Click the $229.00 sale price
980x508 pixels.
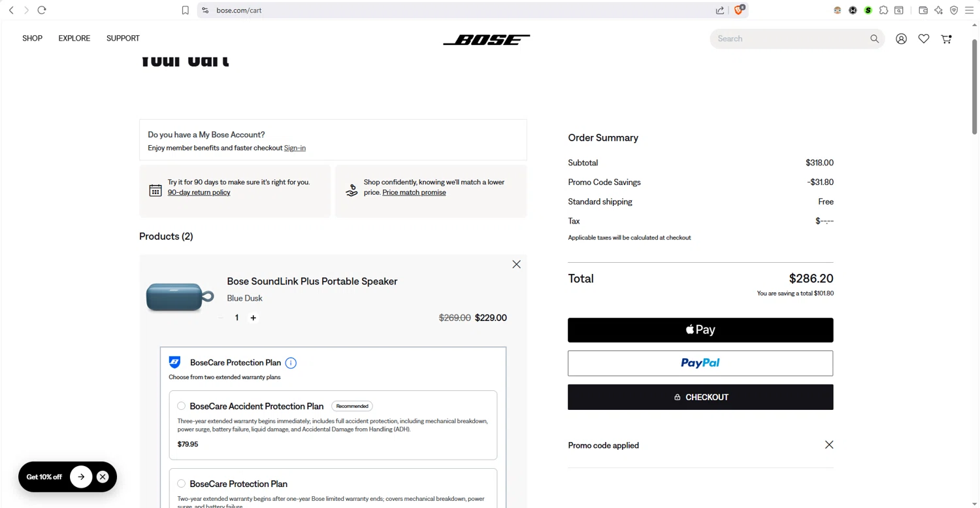491,318
